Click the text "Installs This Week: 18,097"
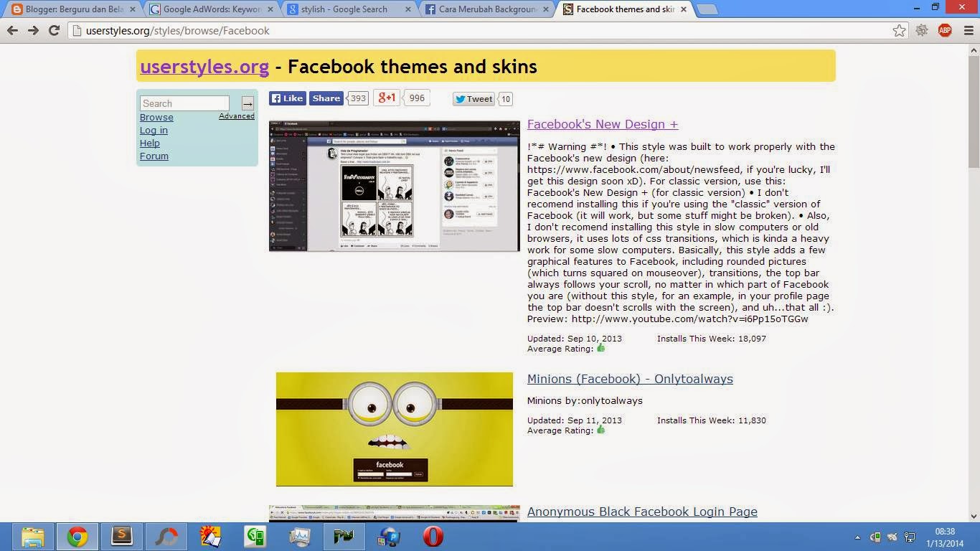The image size is (980, 551). 712,339
